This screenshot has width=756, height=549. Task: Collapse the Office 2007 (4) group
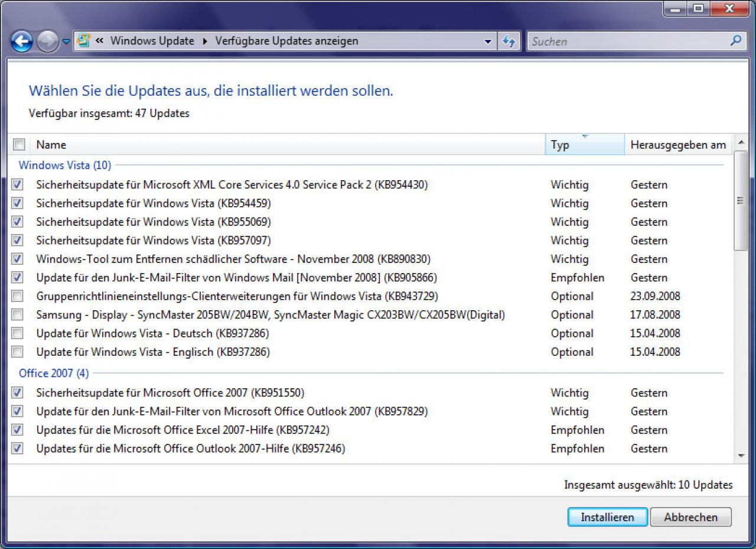pyautogui.click(x=54, y=373)
